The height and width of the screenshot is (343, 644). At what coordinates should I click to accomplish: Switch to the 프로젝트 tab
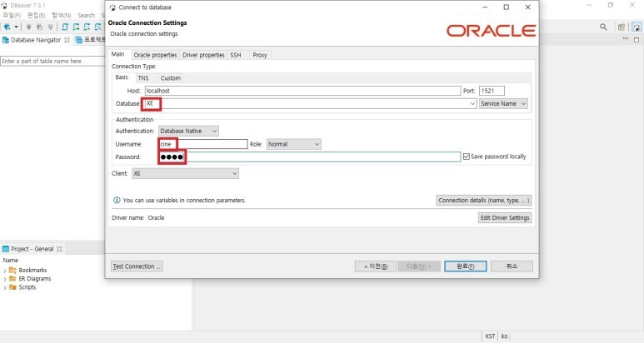click(x=91, y=40)
